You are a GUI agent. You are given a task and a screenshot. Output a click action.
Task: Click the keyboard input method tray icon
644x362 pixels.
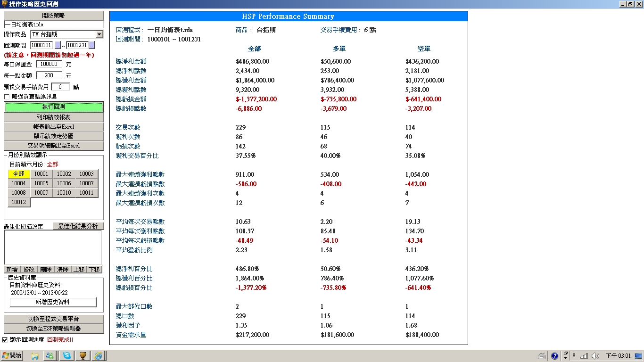click(542, 356)
